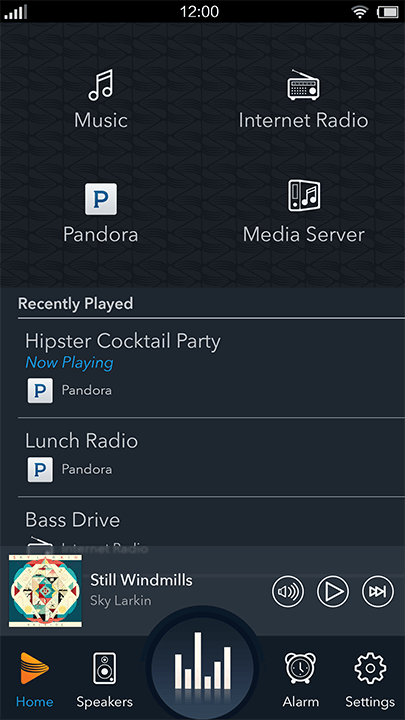The height and width of the screenshot is (720, 405).
Task: Select the Internet Radio label
Action: 303,120
